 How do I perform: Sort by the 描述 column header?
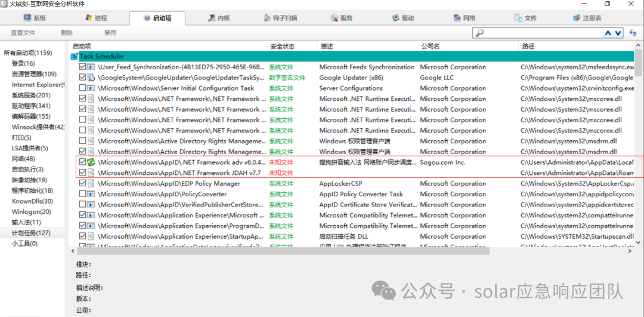tap(367, 46)
